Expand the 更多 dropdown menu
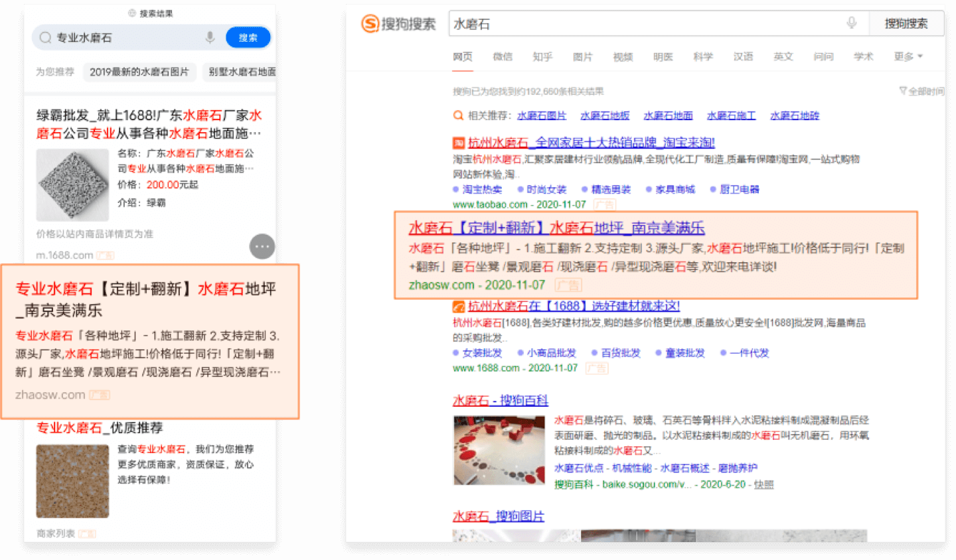This screenshot has width=956, height=560. 908,57
